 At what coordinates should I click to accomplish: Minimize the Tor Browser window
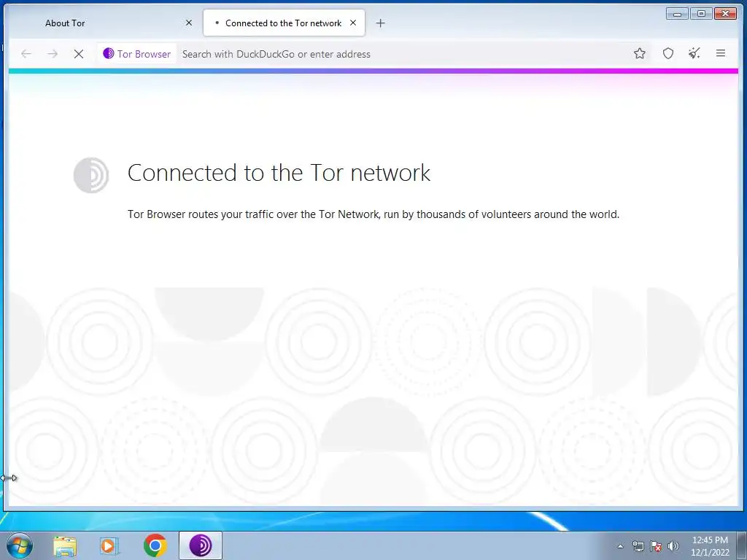tap(677, 14)
